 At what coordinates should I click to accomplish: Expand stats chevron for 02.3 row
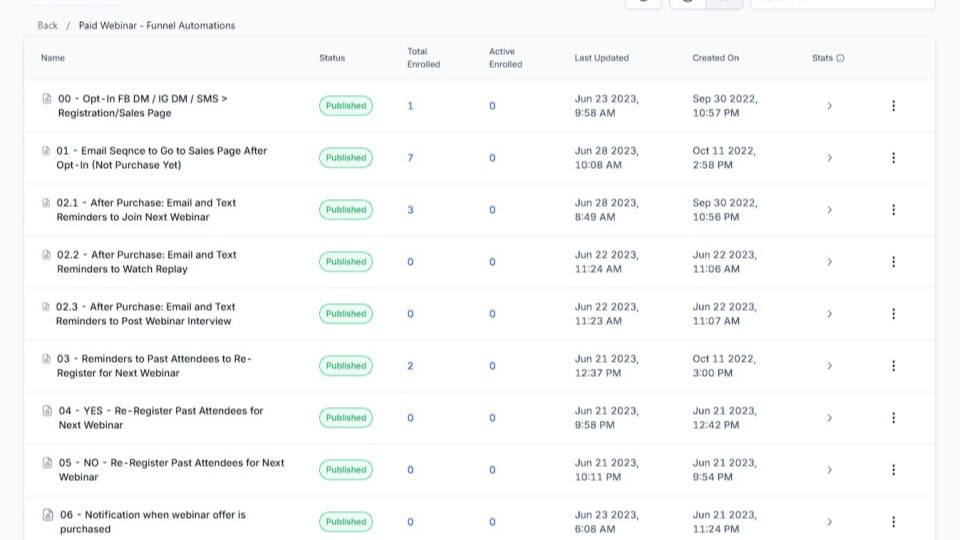click(830, 314)
